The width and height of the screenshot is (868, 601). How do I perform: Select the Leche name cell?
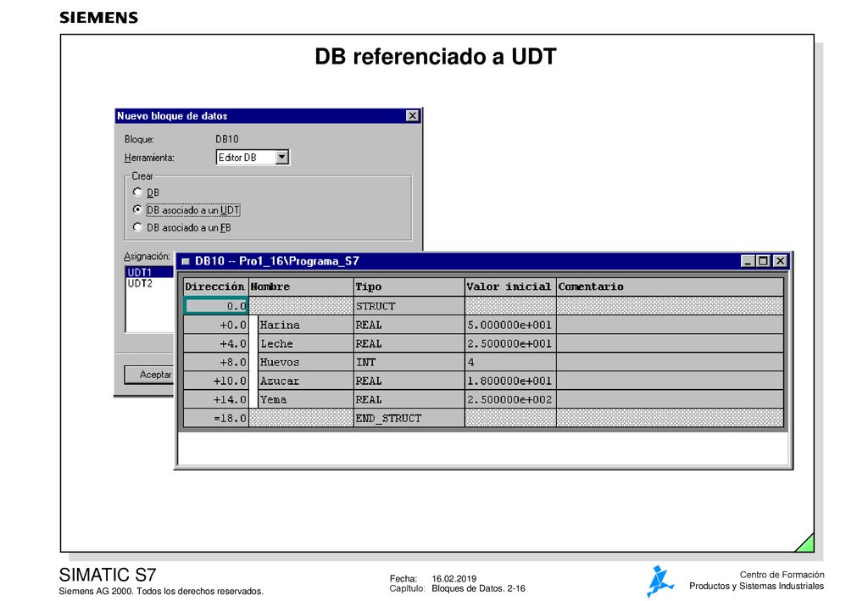tap(306, 343)
